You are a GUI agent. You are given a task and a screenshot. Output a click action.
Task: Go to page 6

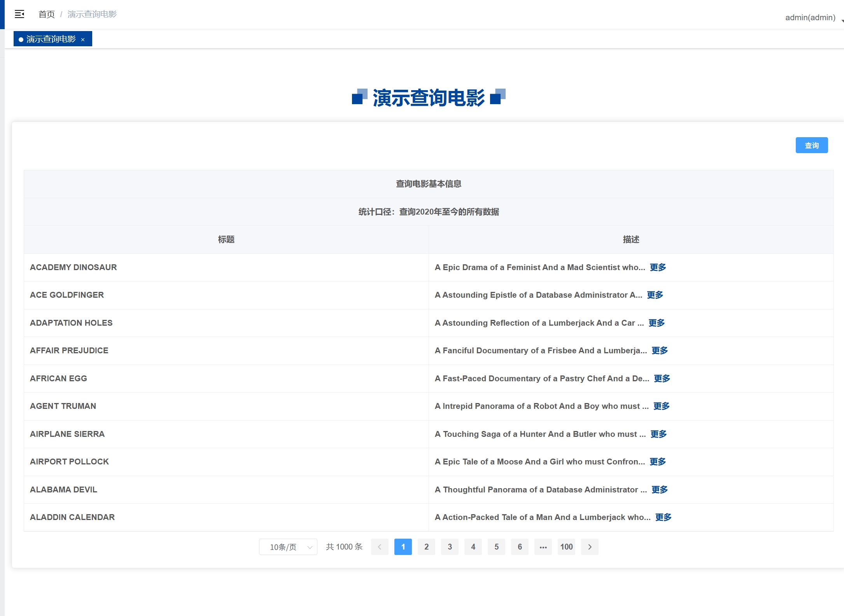[x=520, y=547]
